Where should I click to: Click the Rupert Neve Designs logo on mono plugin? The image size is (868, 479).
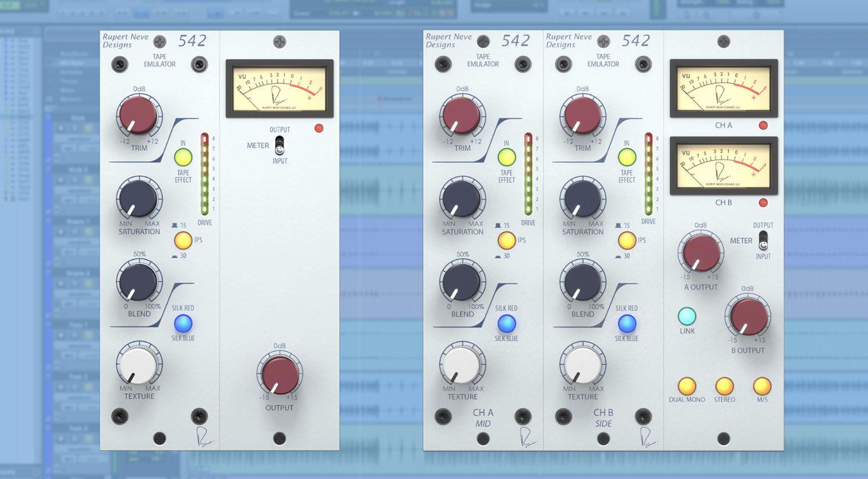click(x=126, y=41)
